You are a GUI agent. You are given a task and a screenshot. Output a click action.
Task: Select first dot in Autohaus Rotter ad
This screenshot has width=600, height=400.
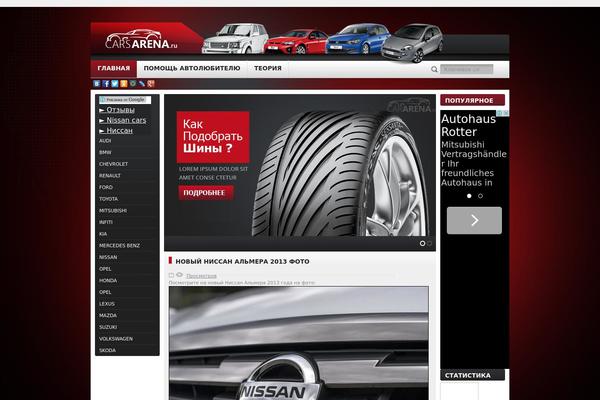pyautogui.click(x=469, y=196)
